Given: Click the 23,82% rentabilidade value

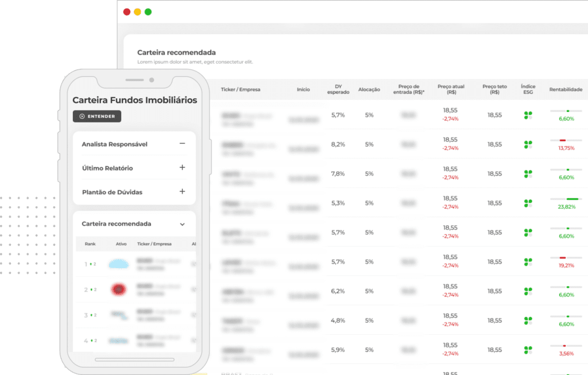Looking at the screenshot, I should 566,207.
